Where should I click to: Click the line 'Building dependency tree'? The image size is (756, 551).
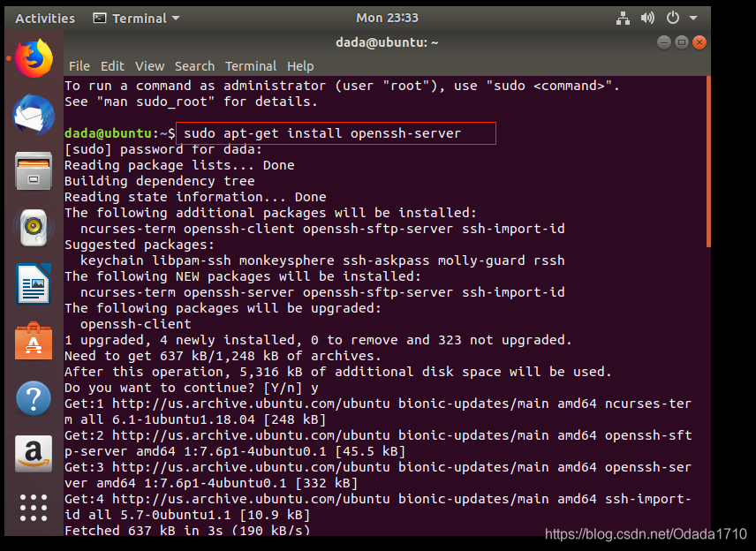160,181
